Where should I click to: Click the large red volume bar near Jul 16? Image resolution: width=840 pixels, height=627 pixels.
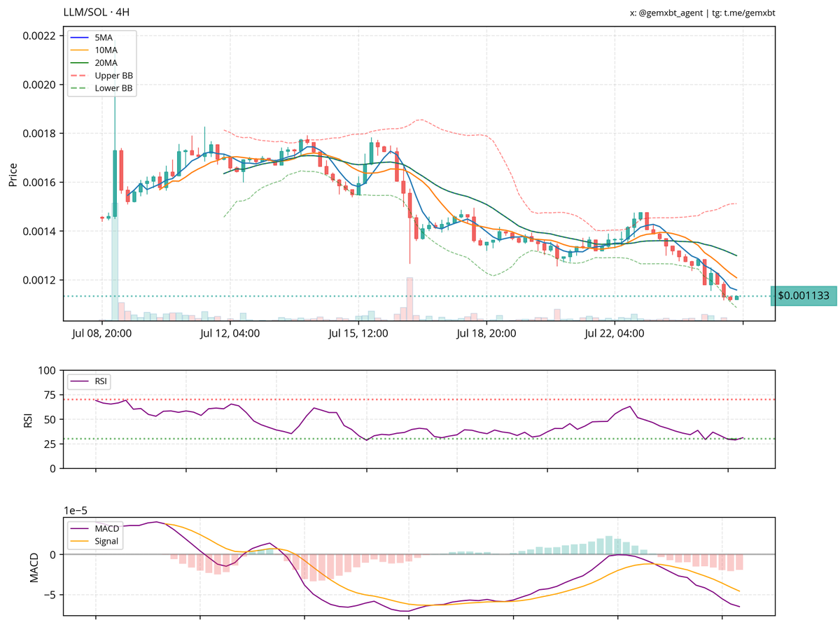(409, 299)
